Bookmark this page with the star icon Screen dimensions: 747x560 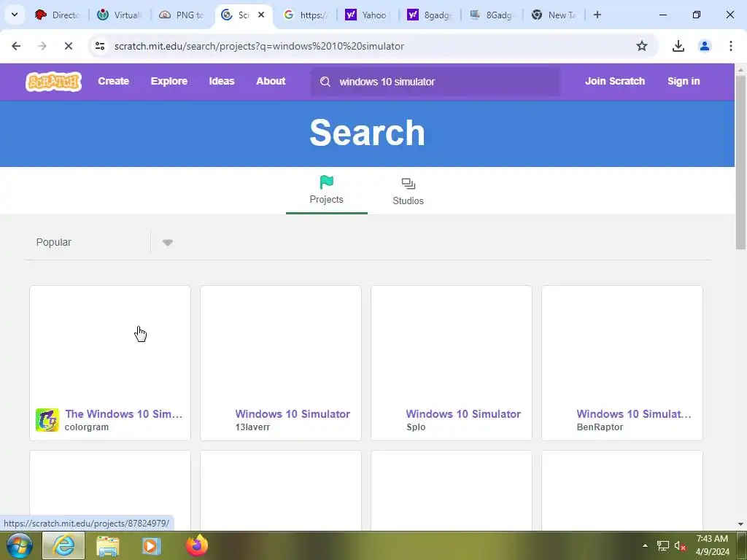pyautogui.click(x=642, y=46)
